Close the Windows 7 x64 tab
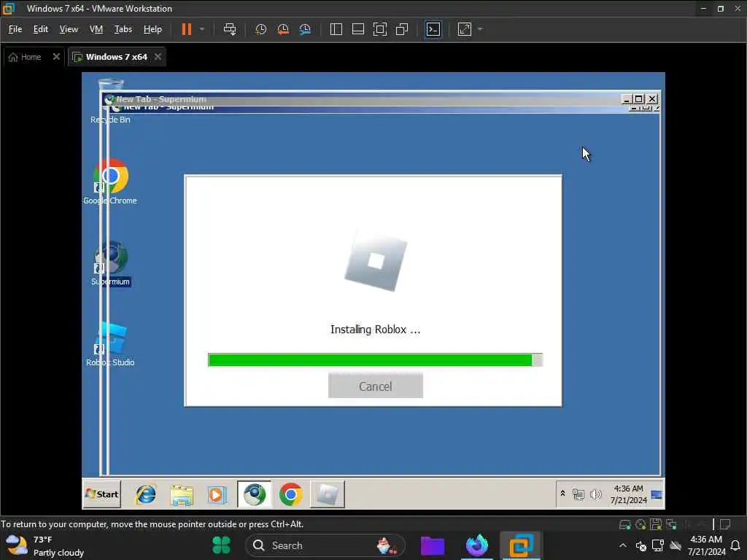The width and height of the screenshot is (747, 560). 158,57
